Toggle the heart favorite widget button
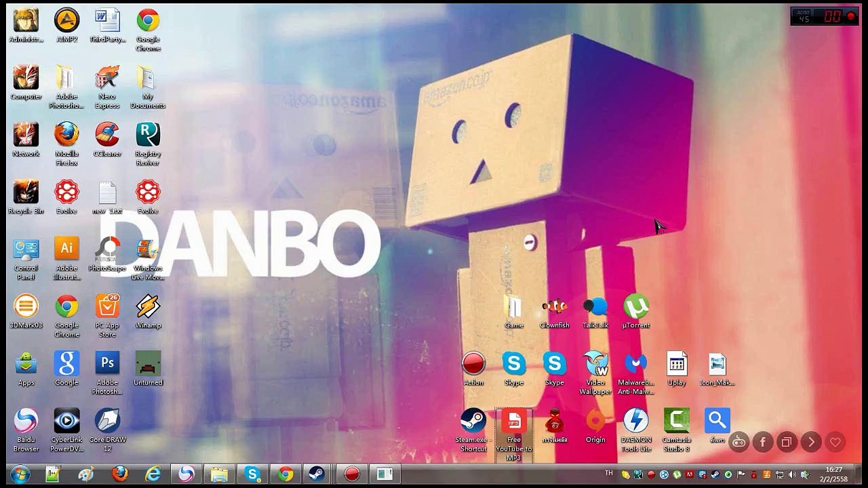Image resolution: width=868 pixels, height=488 pixels. pos(835,443)
